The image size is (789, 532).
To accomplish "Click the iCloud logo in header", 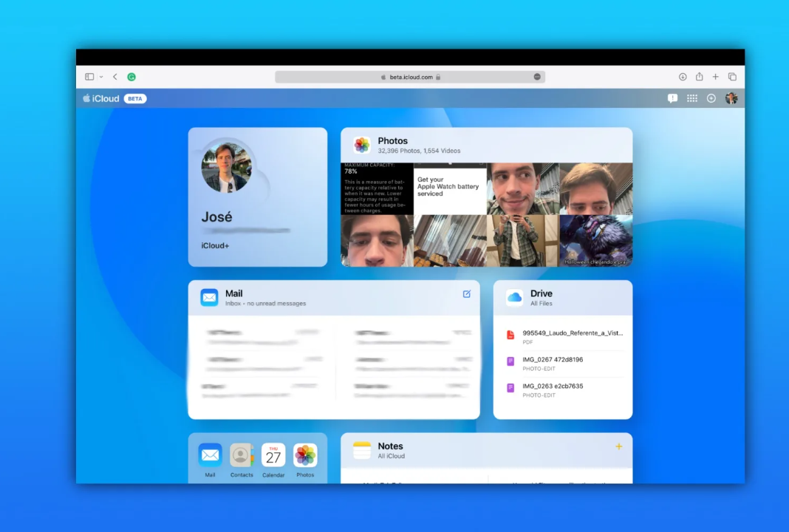I will point(101,99).
